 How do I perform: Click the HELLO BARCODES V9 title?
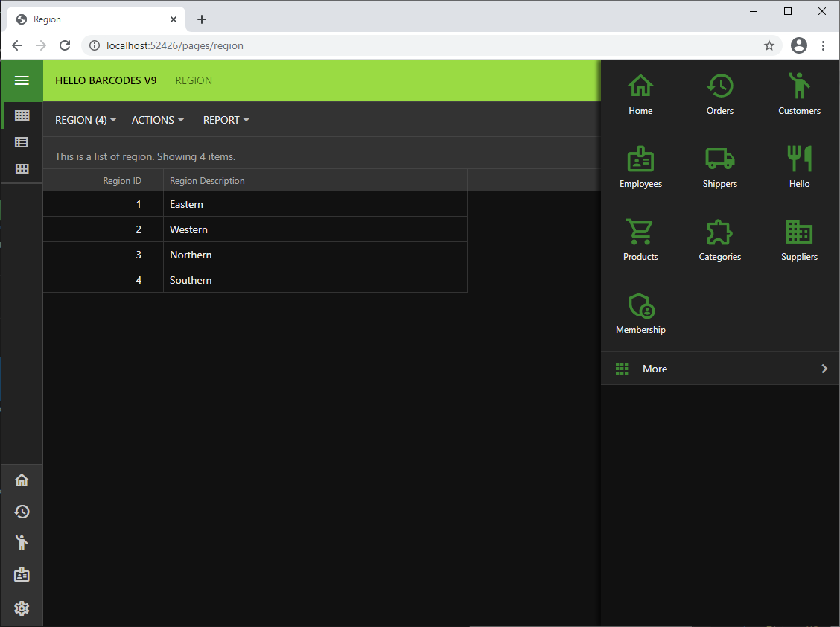click(106, 80)
